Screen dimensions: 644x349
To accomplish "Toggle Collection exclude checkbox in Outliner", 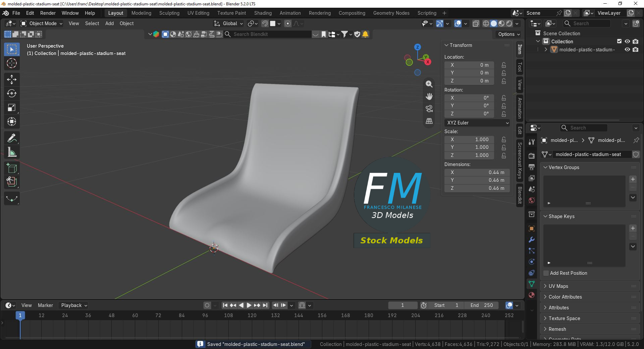I will point(619,41).
